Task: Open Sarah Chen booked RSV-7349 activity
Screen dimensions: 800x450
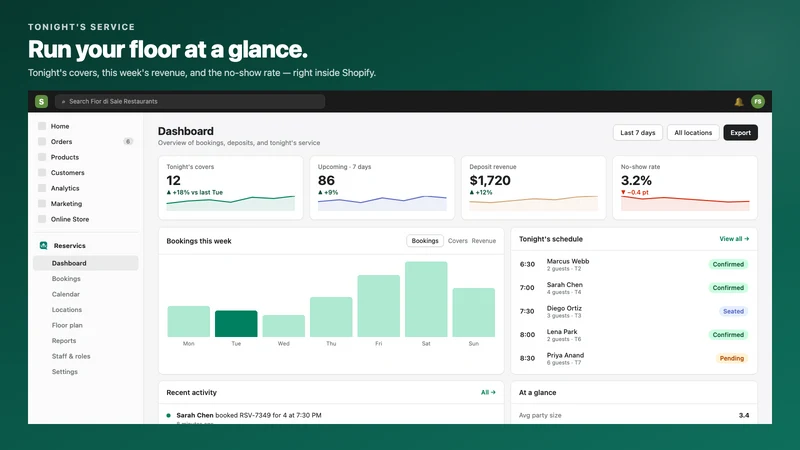Action: point(249,415)
